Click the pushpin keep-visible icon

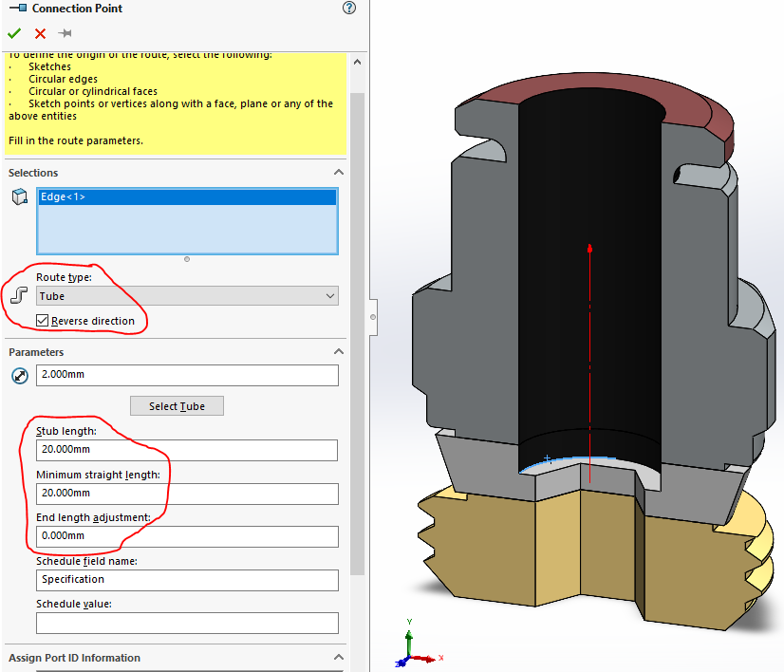click(65, 33)
